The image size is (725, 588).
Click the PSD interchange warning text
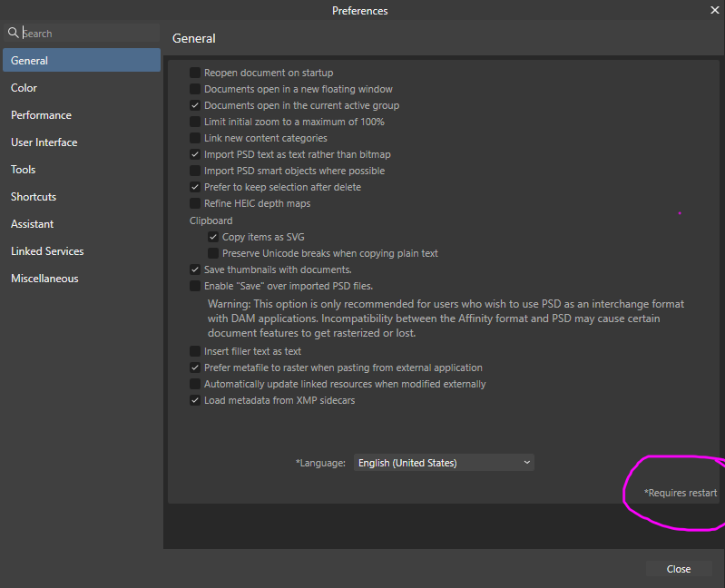point(446,318)
